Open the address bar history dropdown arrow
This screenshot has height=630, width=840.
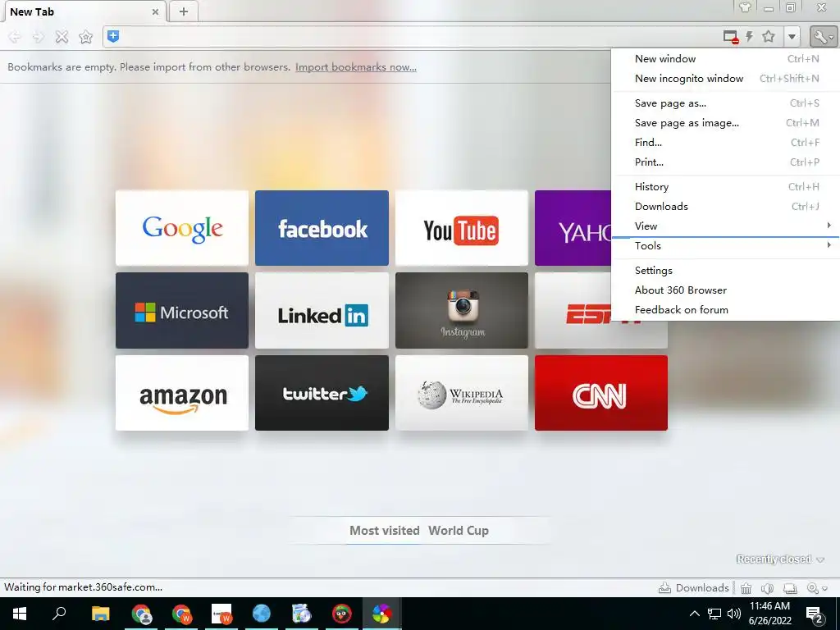[x=792, y=36]
